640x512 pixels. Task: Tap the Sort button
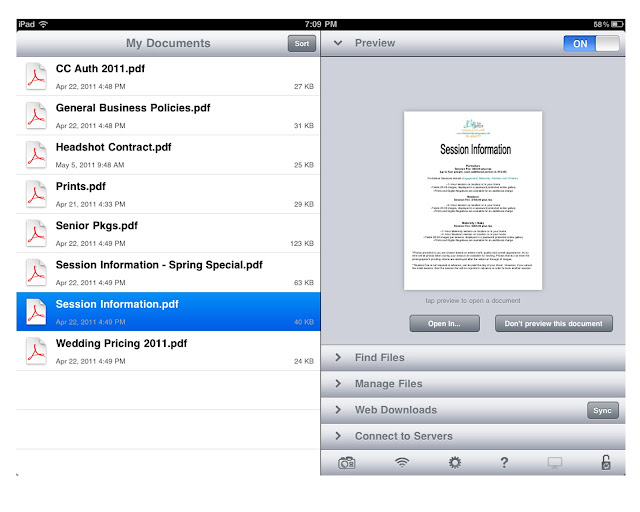pyautogui.click(x=302, y=44)
